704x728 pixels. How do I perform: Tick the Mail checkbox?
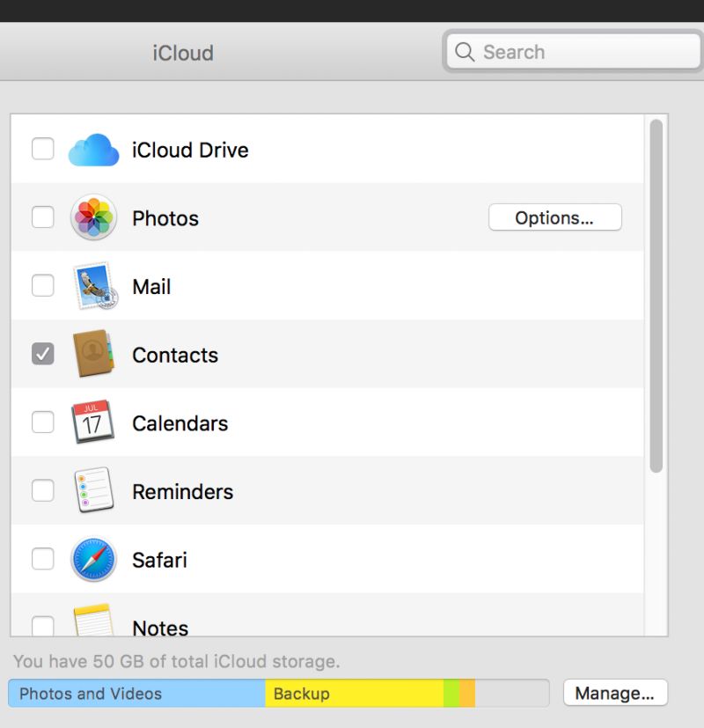pos(43,285)
